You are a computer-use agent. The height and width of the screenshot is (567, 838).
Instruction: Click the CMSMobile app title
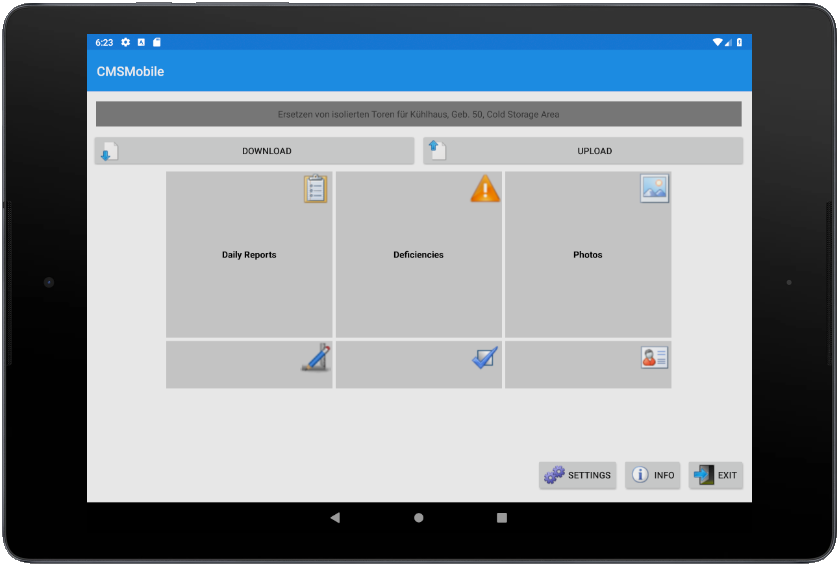tap(130, 72)
